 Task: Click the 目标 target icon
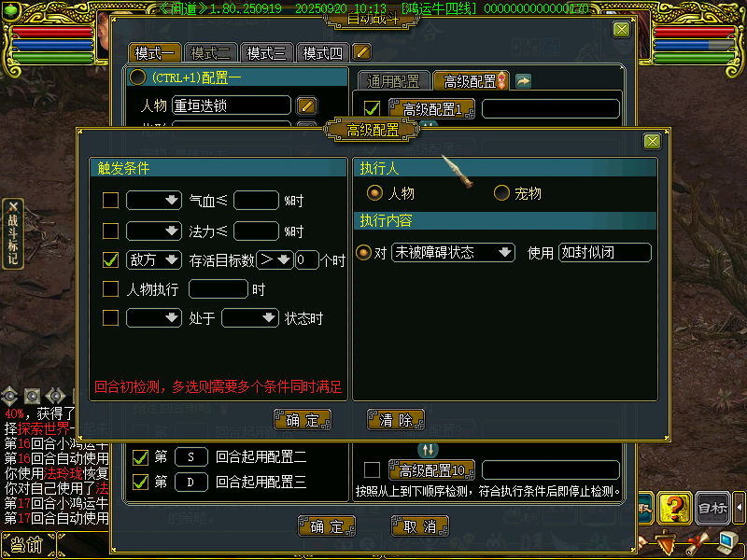coord(712,509)
